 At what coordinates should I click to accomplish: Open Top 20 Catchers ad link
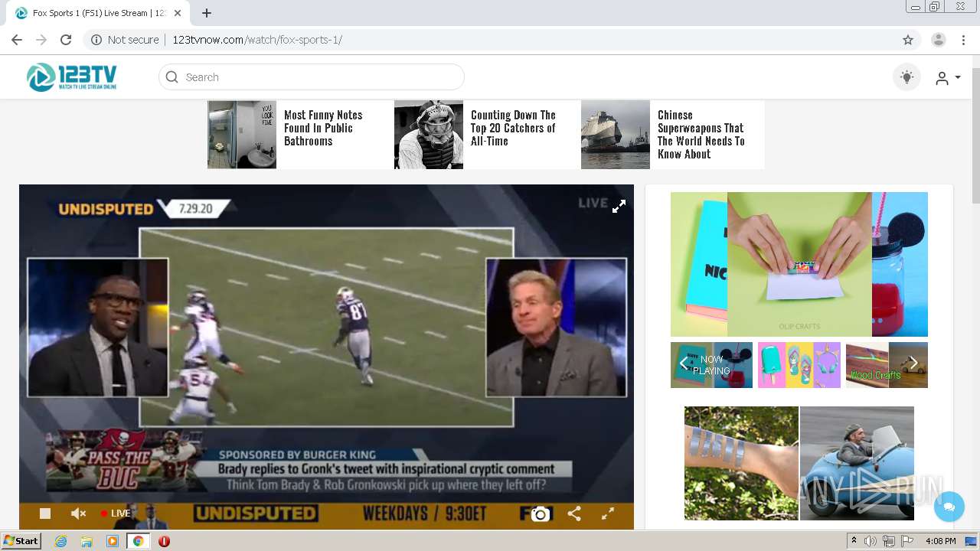[513, 128]
